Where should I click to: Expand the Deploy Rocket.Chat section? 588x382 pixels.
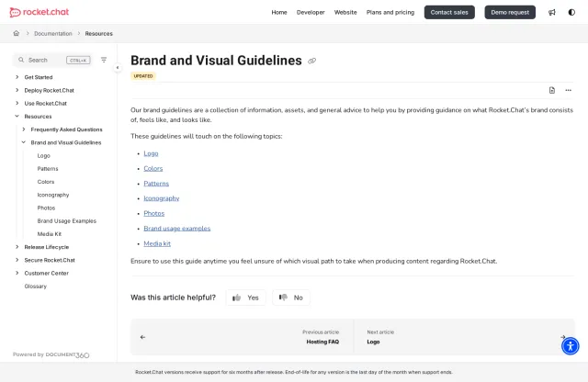coord(17,90)
